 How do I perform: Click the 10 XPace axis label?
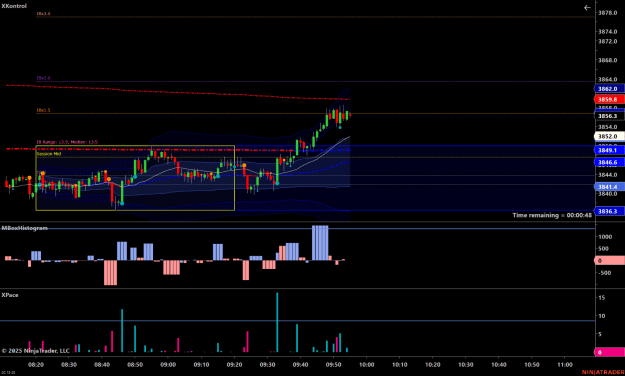[x=601, y=316]
